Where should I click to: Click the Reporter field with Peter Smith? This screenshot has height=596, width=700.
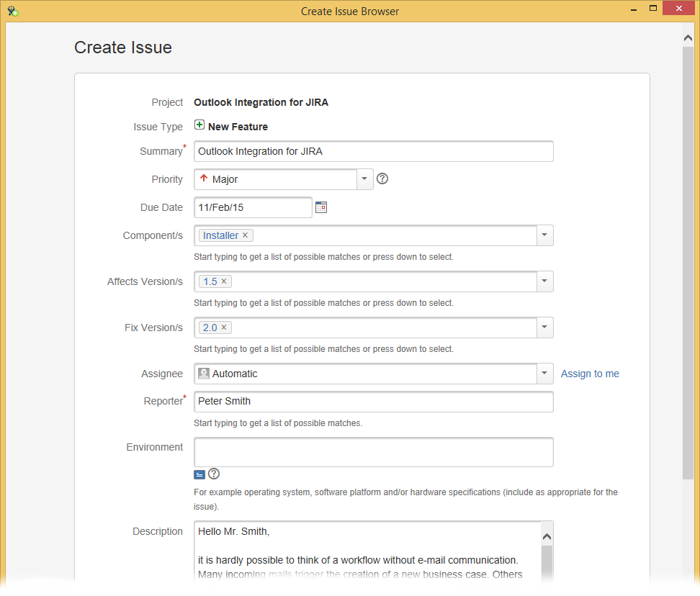[373, 402]
